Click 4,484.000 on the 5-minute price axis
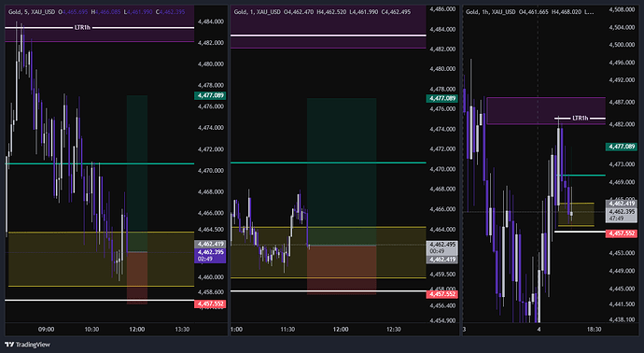 211,21
